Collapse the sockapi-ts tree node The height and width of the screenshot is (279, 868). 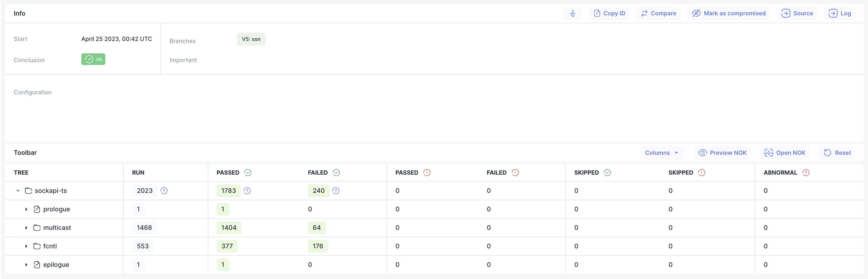point(18,190)
